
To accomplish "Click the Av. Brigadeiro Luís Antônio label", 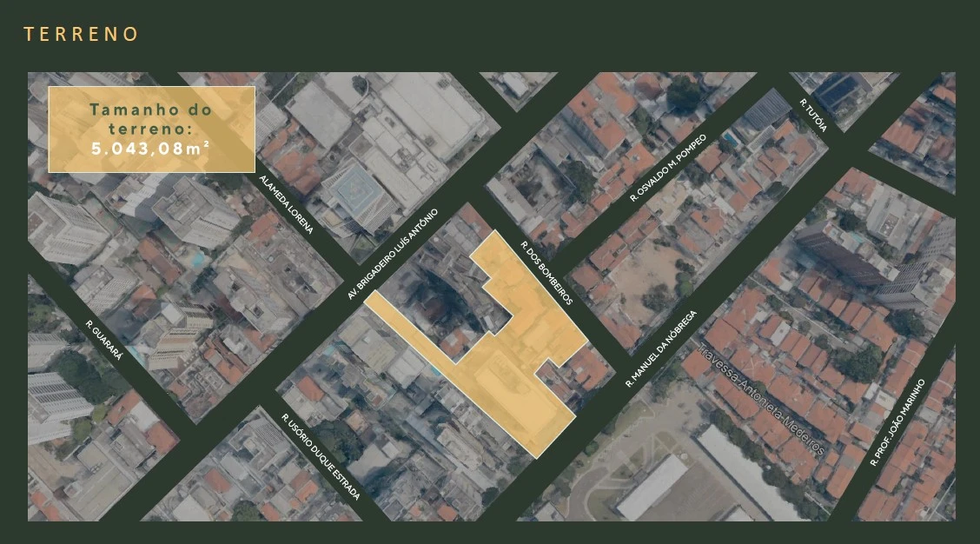I will (x=393, y=254).
